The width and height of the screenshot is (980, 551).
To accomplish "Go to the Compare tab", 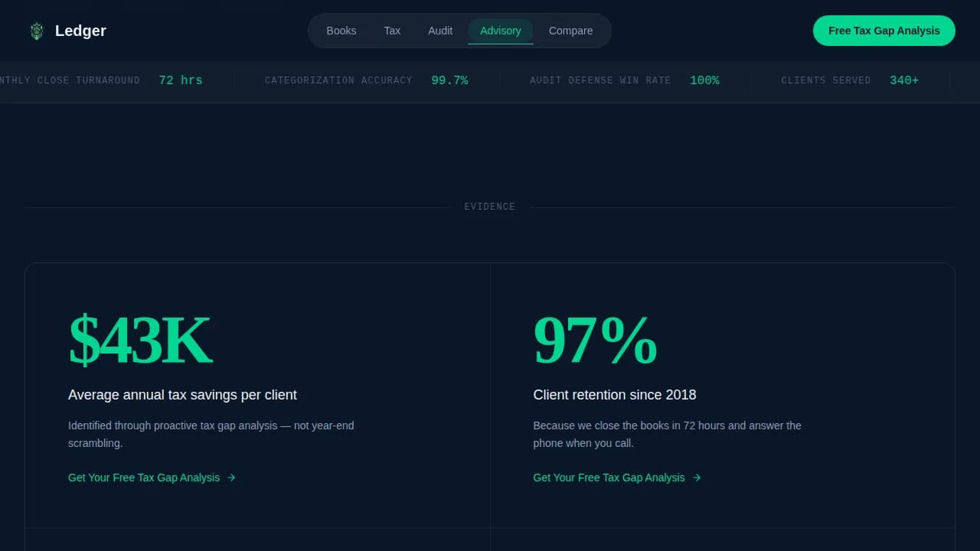I will point(571,31).
